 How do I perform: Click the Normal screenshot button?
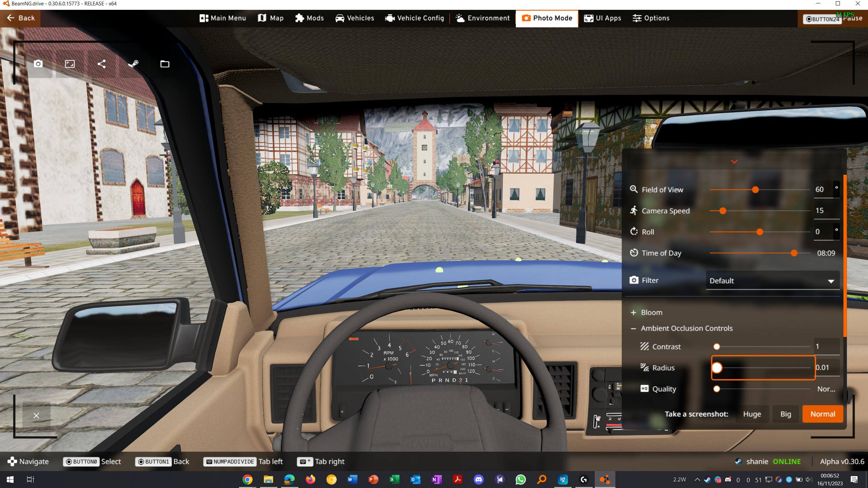tap(822, 414)
